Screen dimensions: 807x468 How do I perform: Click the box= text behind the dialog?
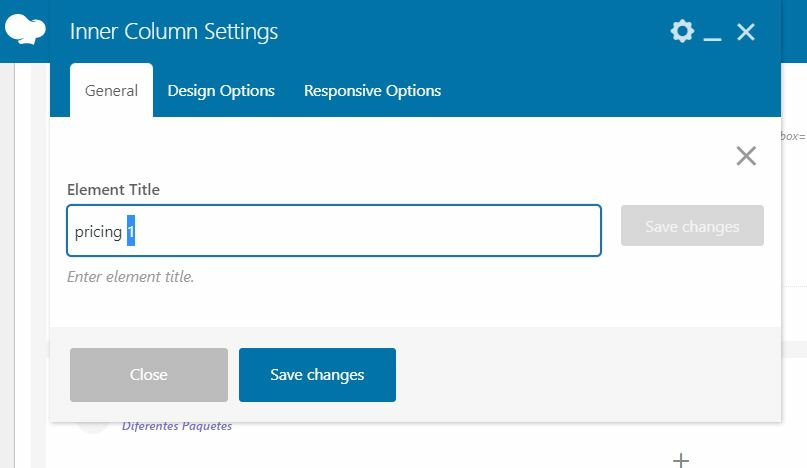point(793,136)
